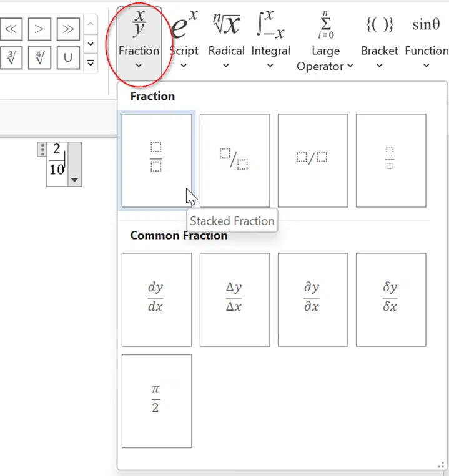The width and height of the screenshot is (449, 476).
Task: Choose the Skewed Fraction template
Action: 235,160
